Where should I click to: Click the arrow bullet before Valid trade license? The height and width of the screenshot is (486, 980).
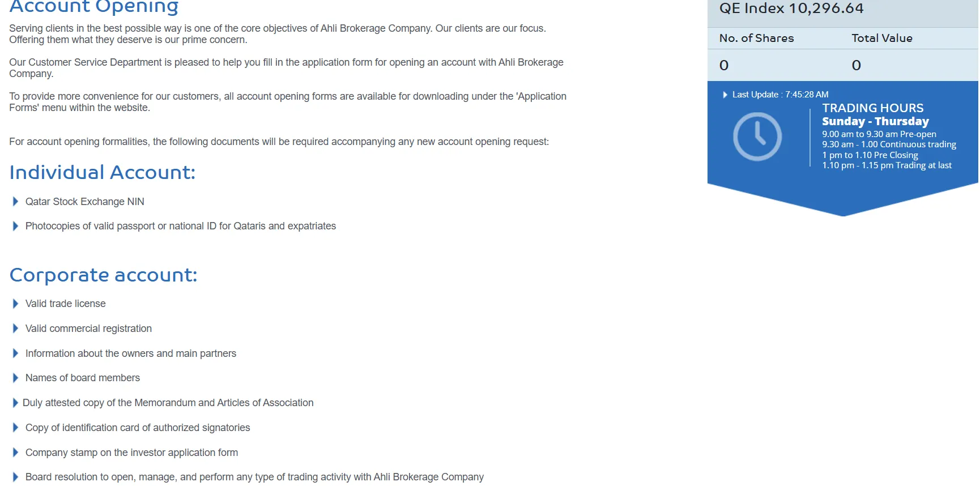point(15,304)
